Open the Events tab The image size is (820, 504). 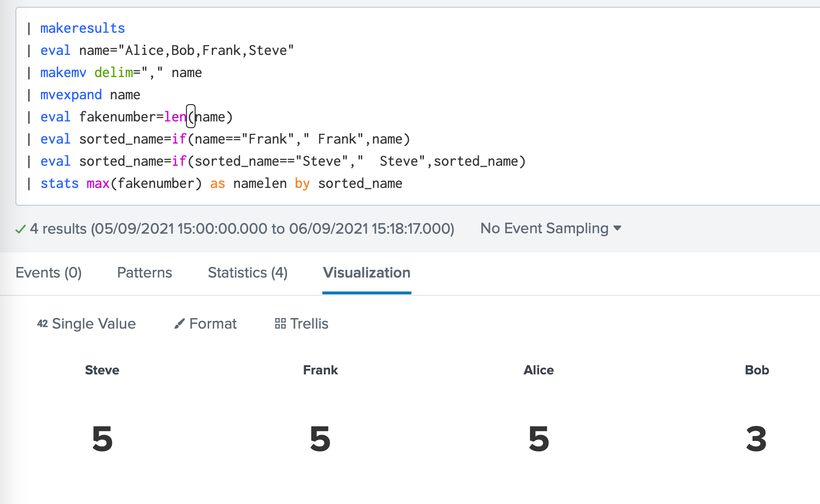48,273
